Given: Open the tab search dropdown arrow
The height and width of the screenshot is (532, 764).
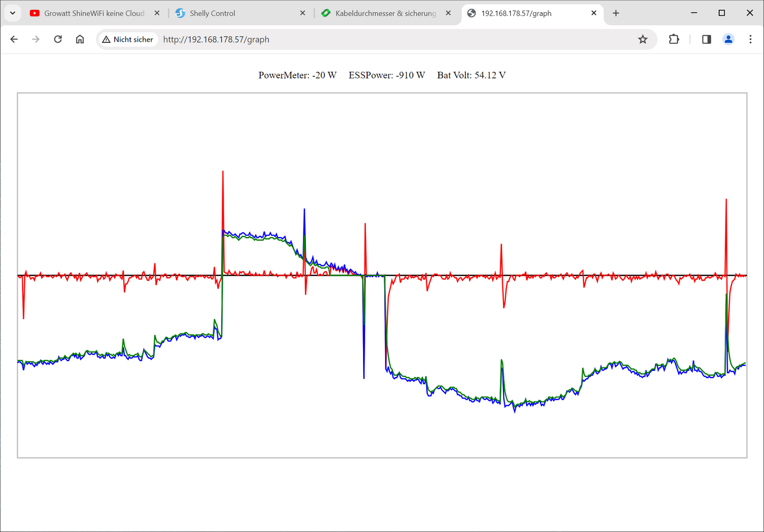Looking at the screenshot, I should point(13,13).
